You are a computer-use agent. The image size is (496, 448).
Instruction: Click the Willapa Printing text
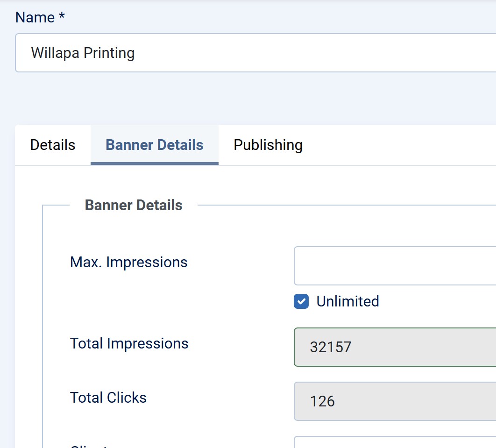click(83, 53)
